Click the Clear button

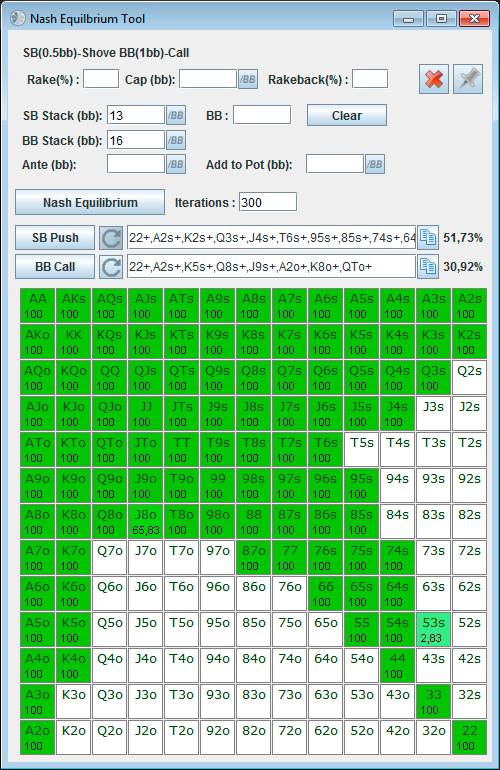pos(347,115)
